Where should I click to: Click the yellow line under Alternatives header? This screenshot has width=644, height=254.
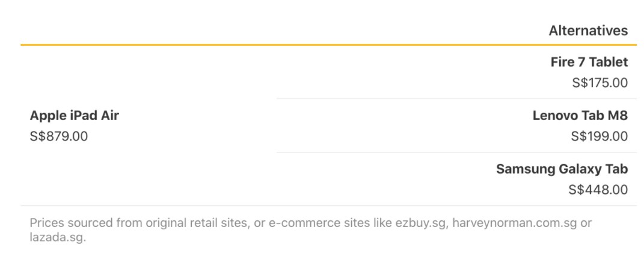point(328,44)
